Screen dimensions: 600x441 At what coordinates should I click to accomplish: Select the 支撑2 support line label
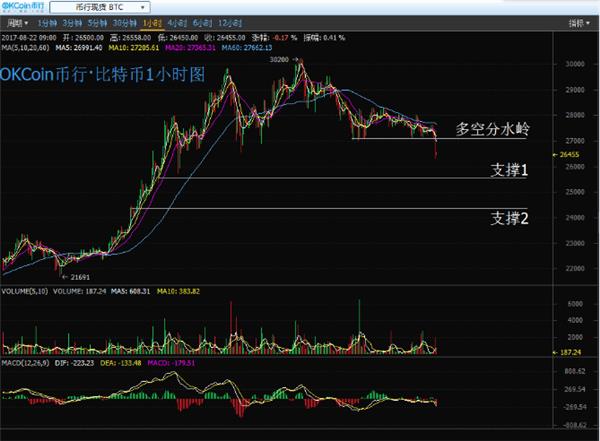(509, 215)
